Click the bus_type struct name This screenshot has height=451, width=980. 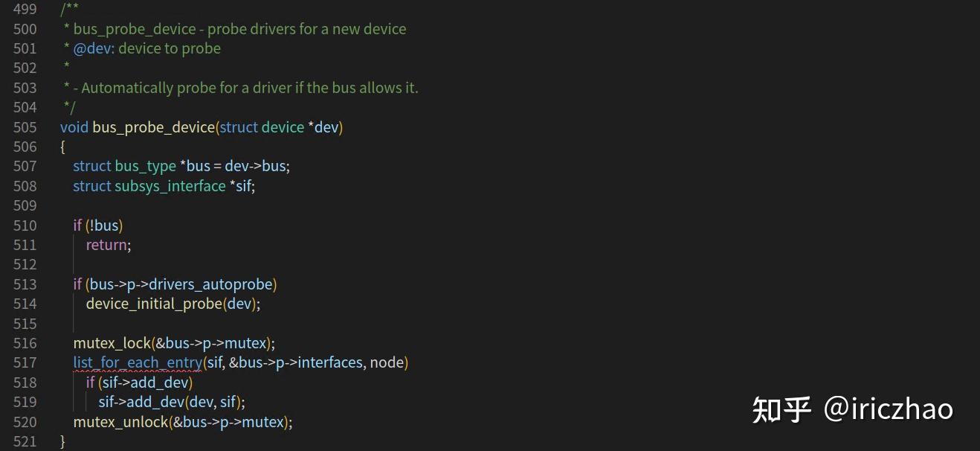tap(145, 166)
